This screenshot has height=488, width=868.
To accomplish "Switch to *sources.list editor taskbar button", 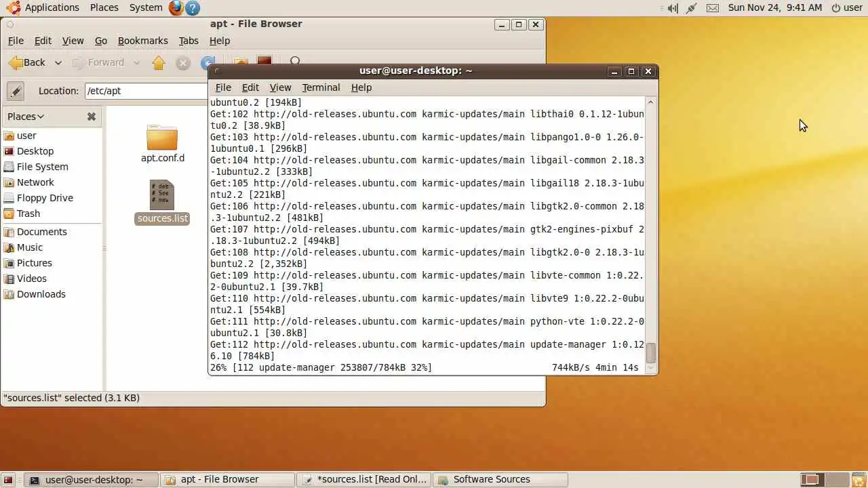I will 365,480.
